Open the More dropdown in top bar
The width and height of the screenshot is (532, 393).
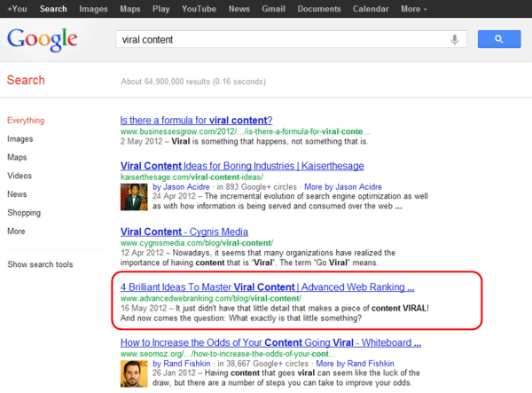coord(413,9)
